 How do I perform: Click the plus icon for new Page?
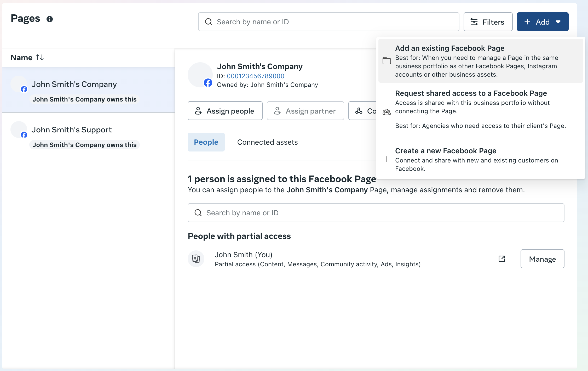coord(387,159)
